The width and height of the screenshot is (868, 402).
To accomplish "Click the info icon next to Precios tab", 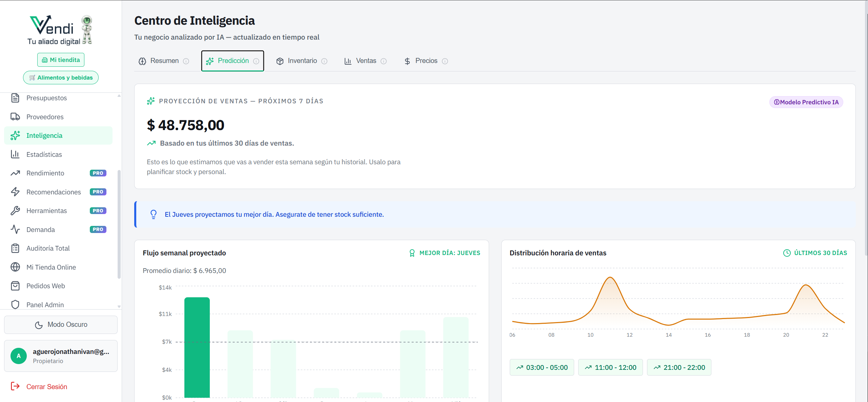I will (445, 61).
